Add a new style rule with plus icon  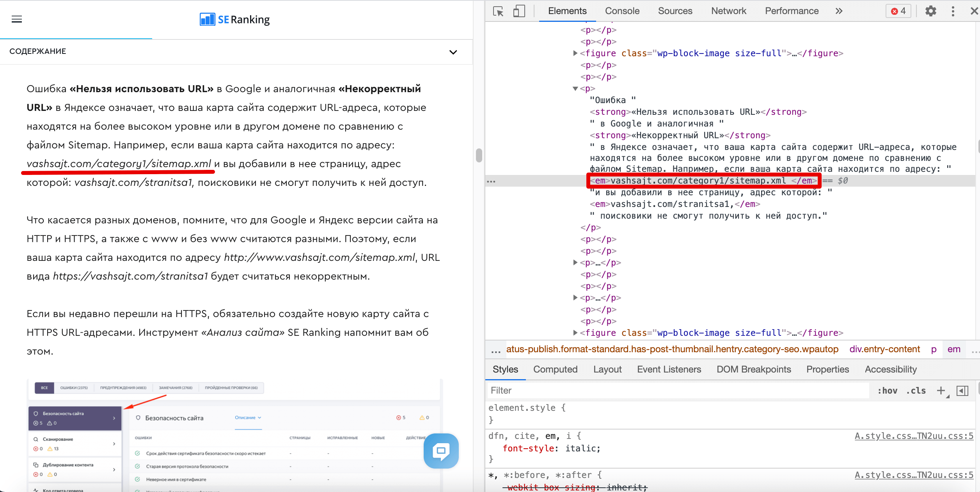click(x=941, y=390)
